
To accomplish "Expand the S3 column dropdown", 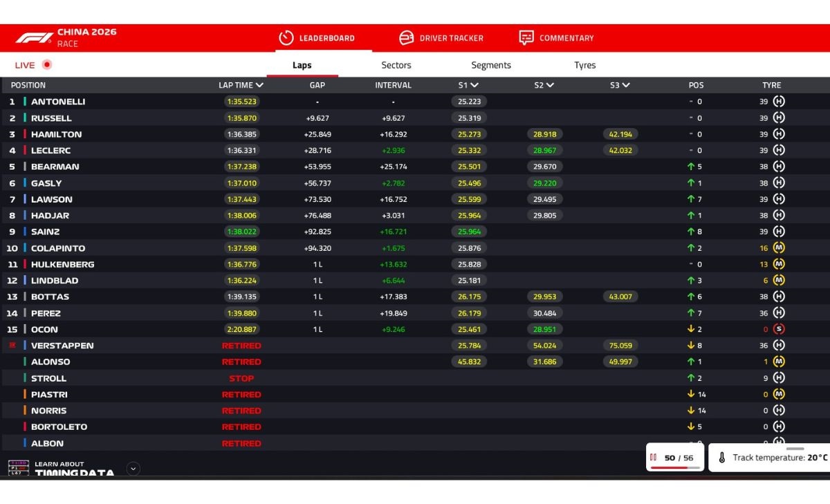I will click(x=626, y=85).
